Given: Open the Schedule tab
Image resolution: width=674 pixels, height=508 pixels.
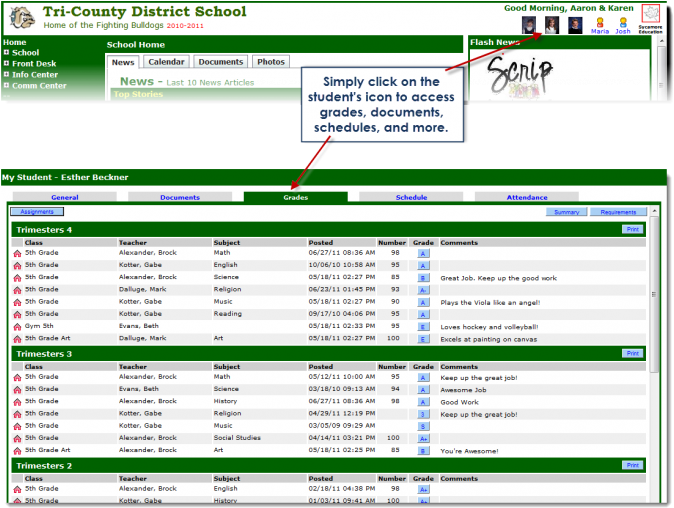Looking at the screenshot, I should coord(411,197).
